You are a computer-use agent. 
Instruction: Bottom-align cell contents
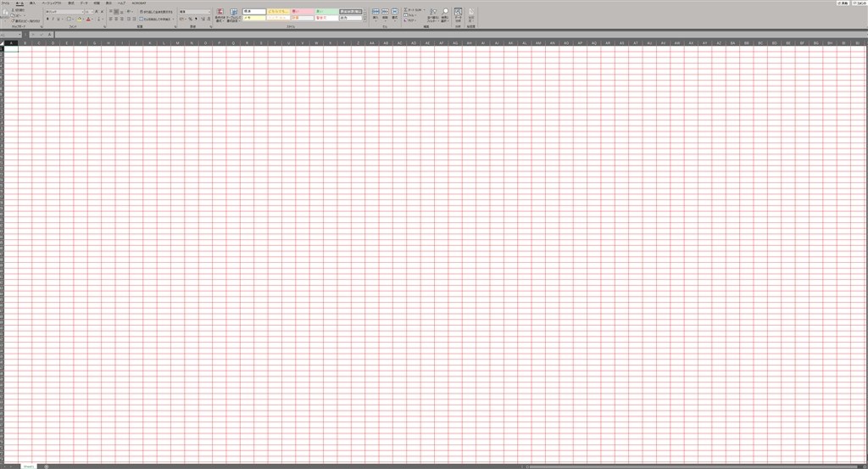click(x=122, y=12)
